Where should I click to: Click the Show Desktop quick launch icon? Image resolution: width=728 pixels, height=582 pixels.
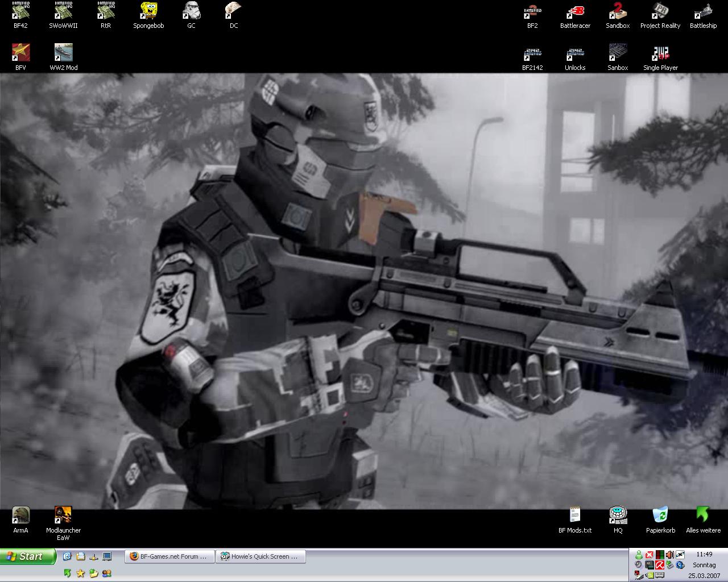click(106, 556)
